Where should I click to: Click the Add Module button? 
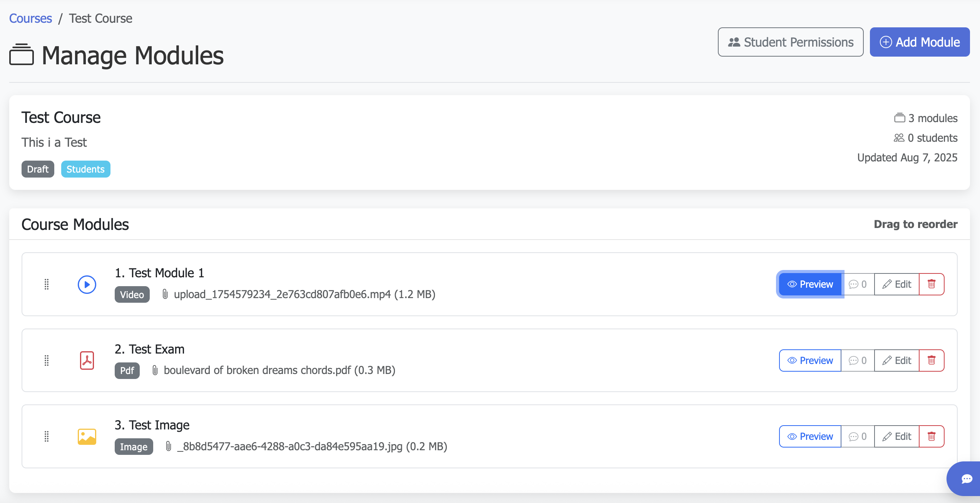click(920, 42)
